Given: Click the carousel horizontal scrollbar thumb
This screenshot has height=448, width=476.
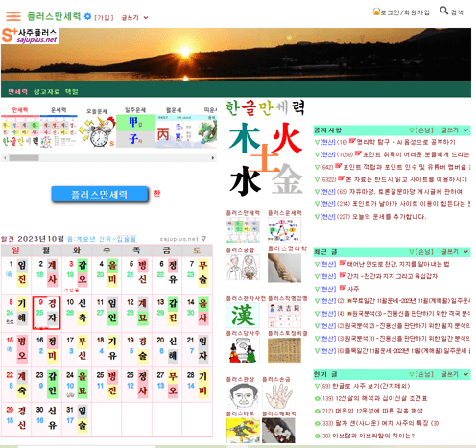Looking at the screenshot, I should pyautogui.click(x=24, y=158).
